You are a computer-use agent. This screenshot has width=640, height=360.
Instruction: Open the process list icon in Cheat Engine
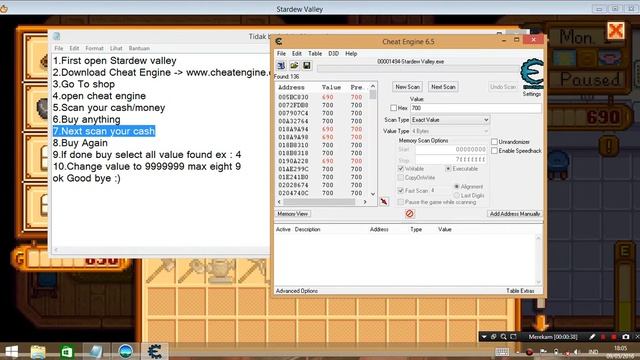[x=281, y=65]
